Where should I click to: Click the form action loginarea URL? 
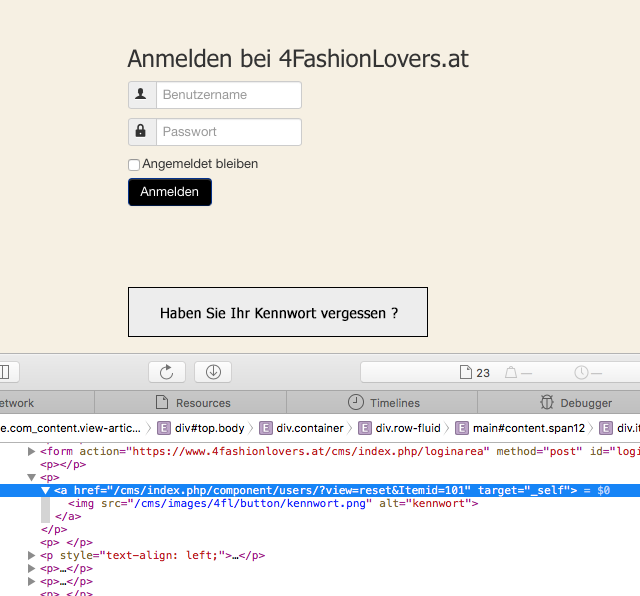[x=308, y=451]
